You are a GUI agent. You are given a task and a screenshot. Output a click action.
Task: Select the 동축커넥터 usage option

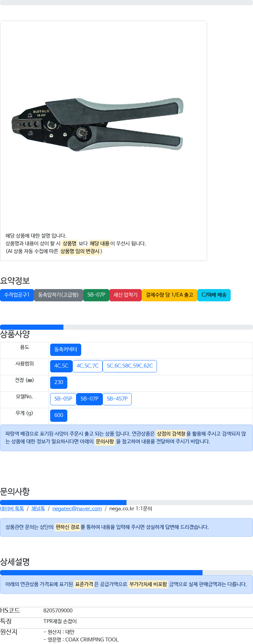[x=66, y=350]
